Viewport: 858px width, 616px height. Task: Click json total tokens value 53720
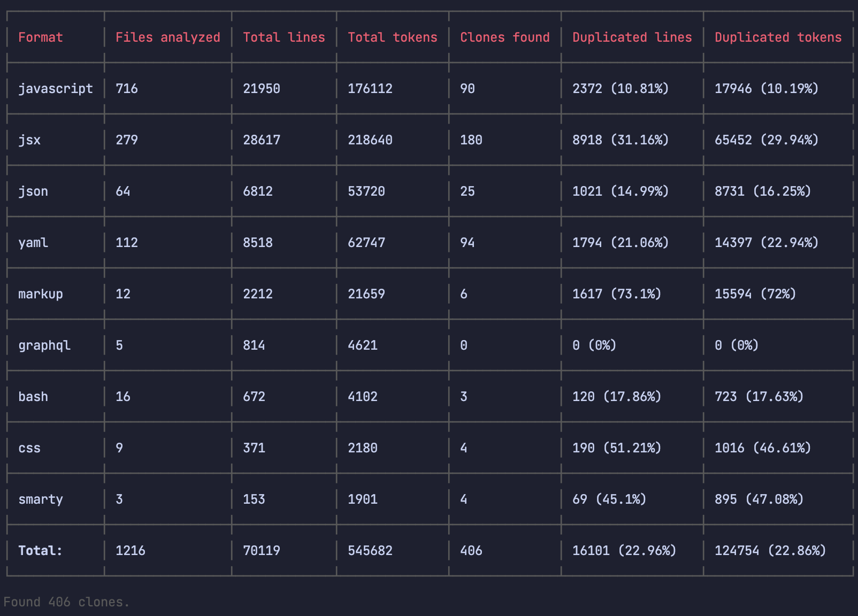tap(366, 191)
